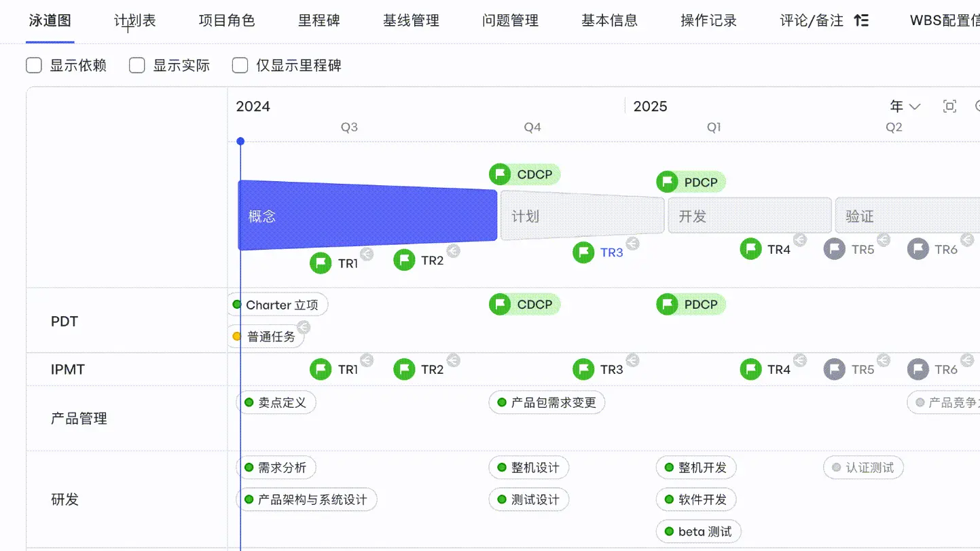Open the 基本信息 tab

(610, 21)
